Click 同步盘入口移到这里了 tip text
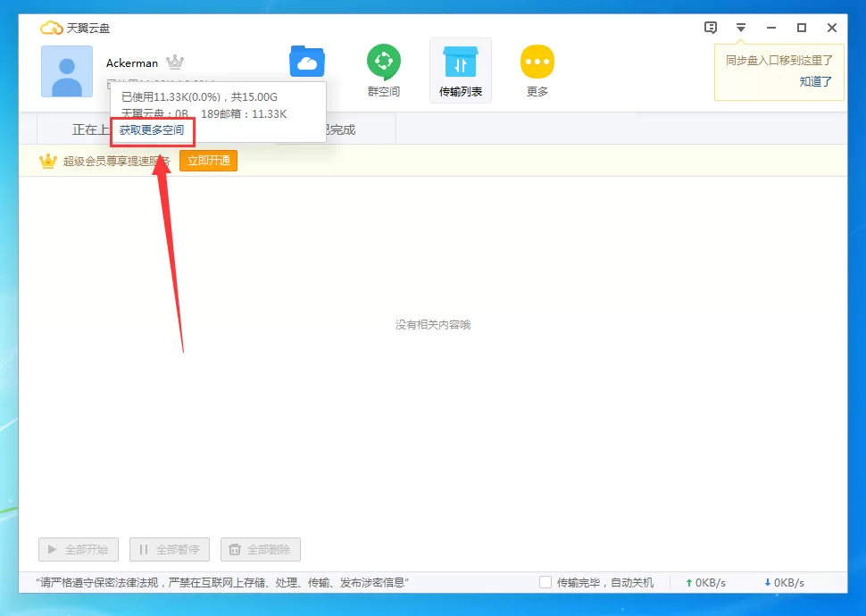Screen dimensions: 866x616 click(779, 60)
